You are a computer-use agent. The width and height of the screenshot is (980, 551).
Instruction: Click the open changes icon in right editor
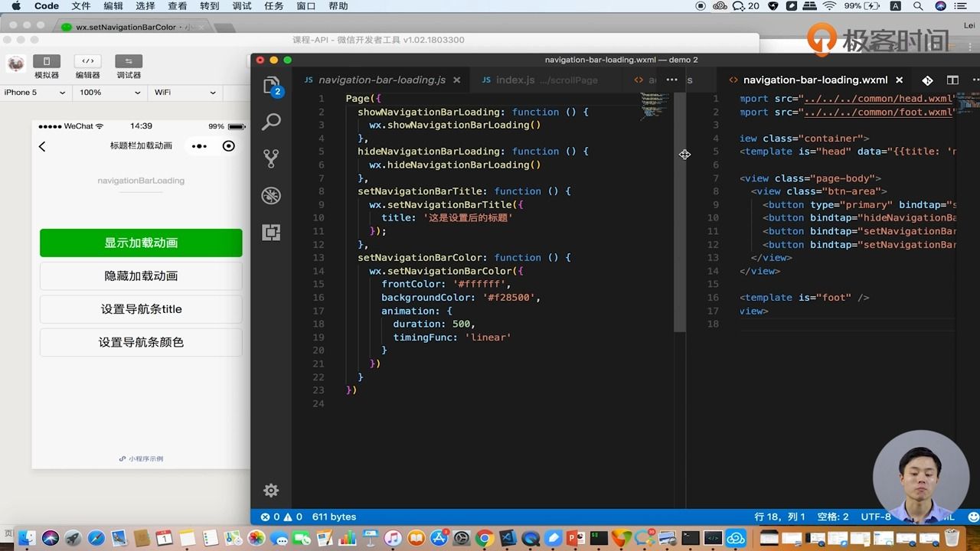point(927,80)
